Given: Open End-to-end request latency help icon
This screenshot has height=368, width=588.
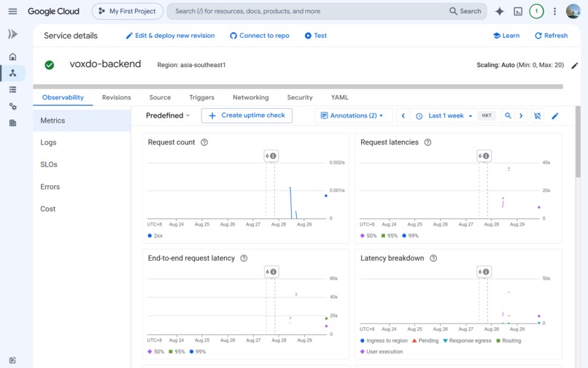Looking at the screenshot, I should pyautogui.click(x=244, y=258).
